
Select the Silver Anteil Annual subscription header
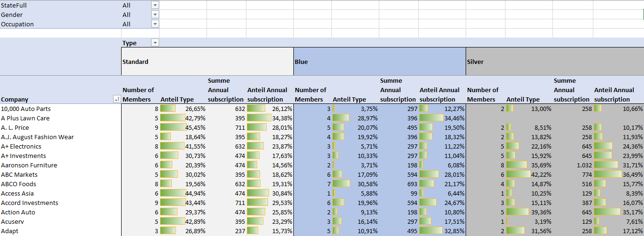point(618,90)
